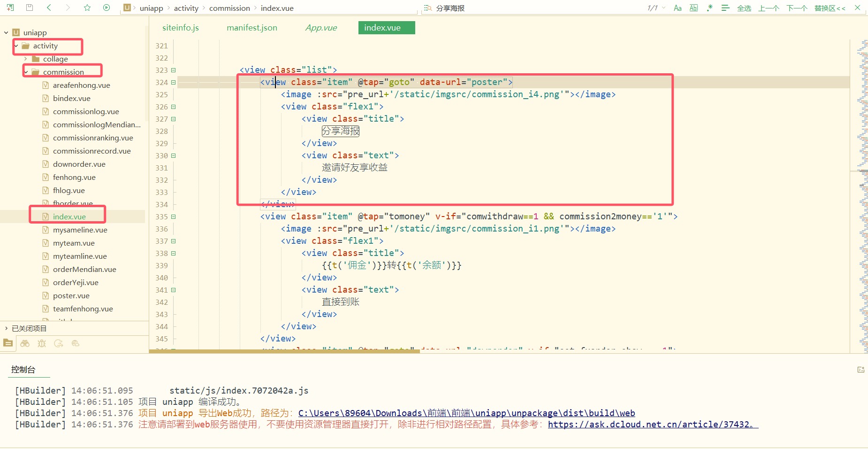Screen dimensions: 868x449
Task: Open commissionlog.vue in the file tree
Action: [x=86, y=111]
